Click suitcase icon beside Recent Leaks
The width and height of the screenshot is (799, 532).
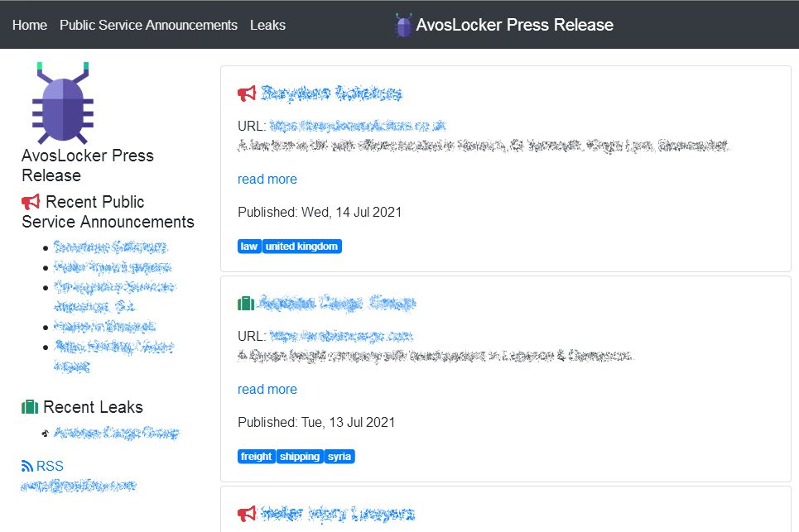[x=30, y=407]
